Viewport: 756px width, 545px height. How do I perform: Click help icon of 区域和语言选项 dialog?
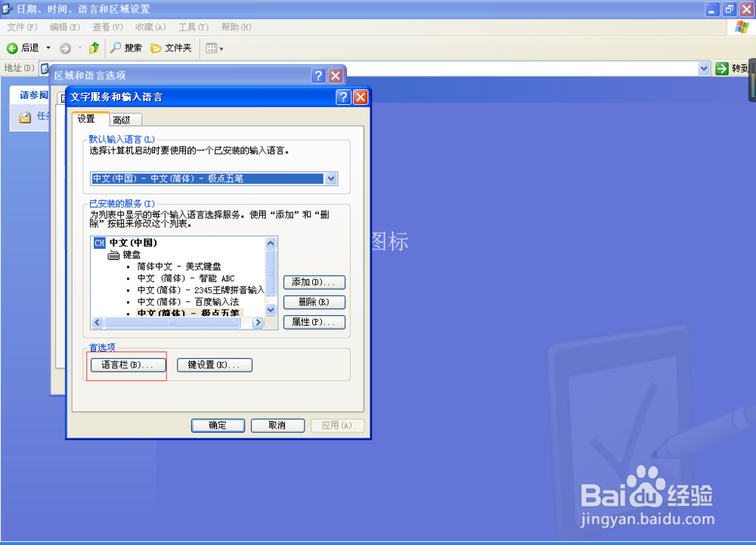pyautogui.click(x=318, y=76)
